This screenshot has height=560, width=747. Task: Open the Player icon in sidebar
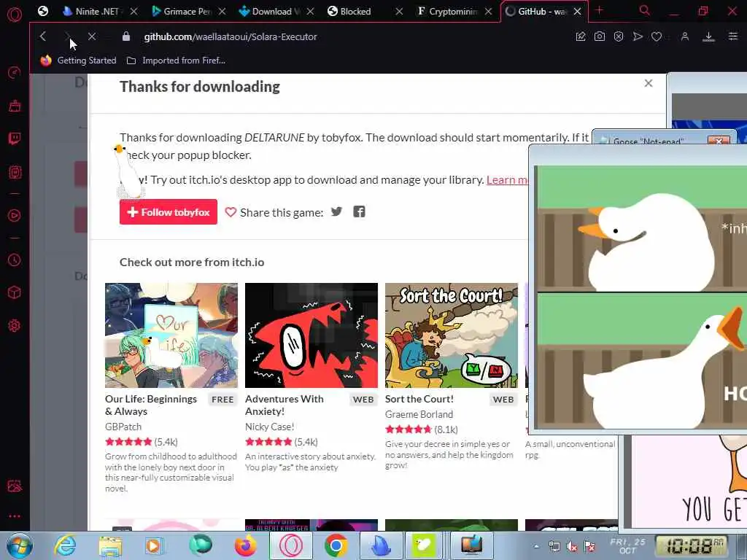(x=15, y=215)
